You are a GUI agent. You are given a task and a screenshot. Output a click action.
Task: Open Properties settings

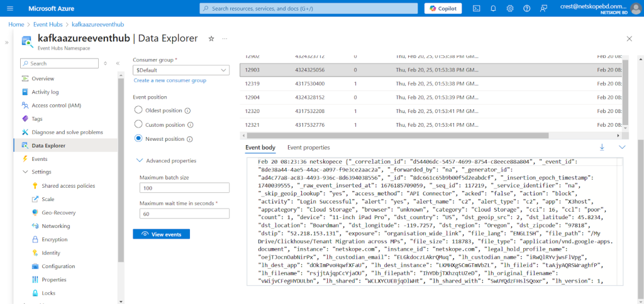(54, 280)
